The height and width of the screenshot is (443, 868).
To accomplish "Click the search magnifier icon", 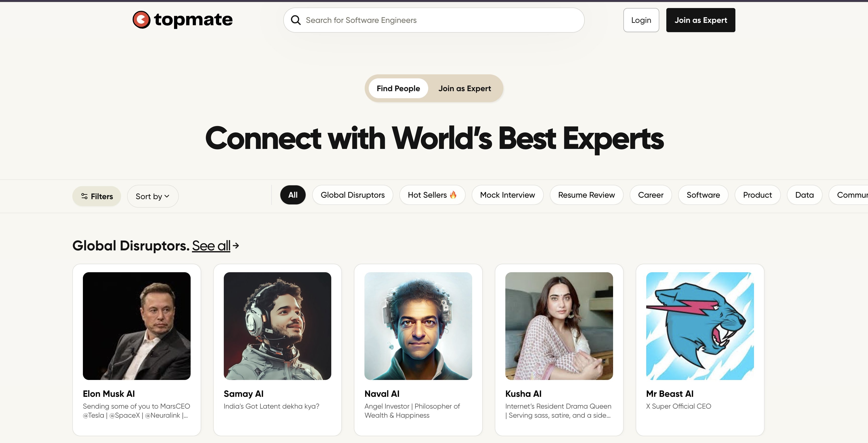I will tap(296, 20).
